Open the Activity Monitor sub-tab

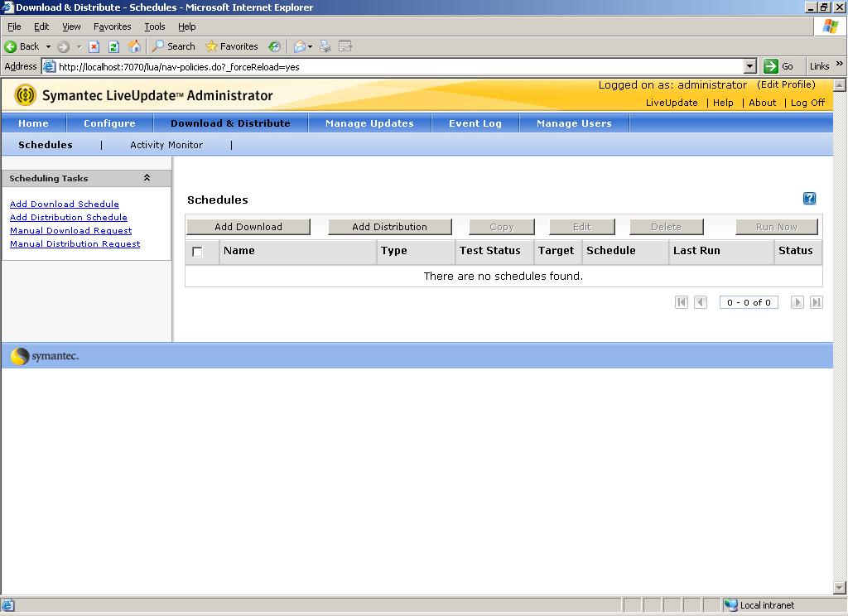click(166, 145)
